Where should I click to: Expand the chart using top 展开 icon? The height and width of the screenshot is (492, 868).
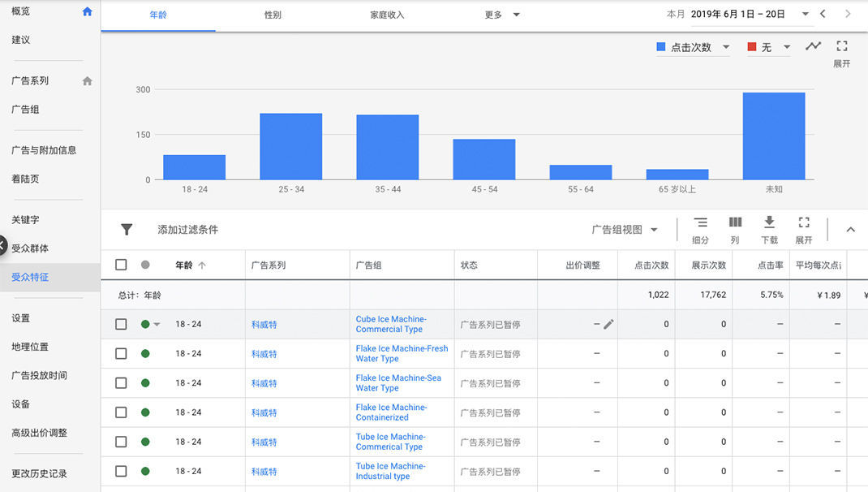pyautogui.click(x=842, y=46)
